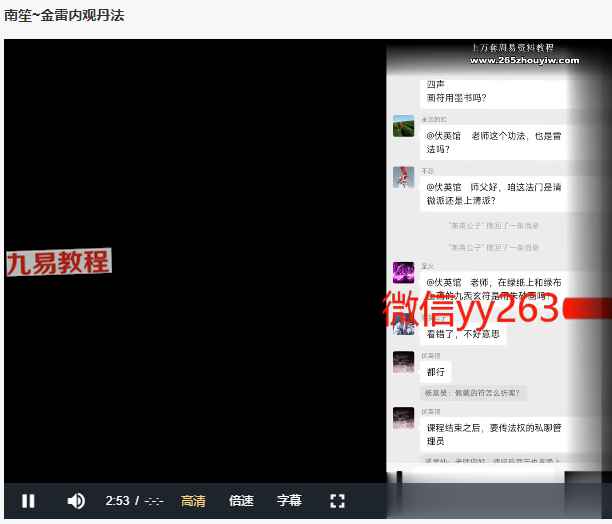Enter fullscreen mode
This screenshot has width=612, height=524.
click(x=337, y=500)
